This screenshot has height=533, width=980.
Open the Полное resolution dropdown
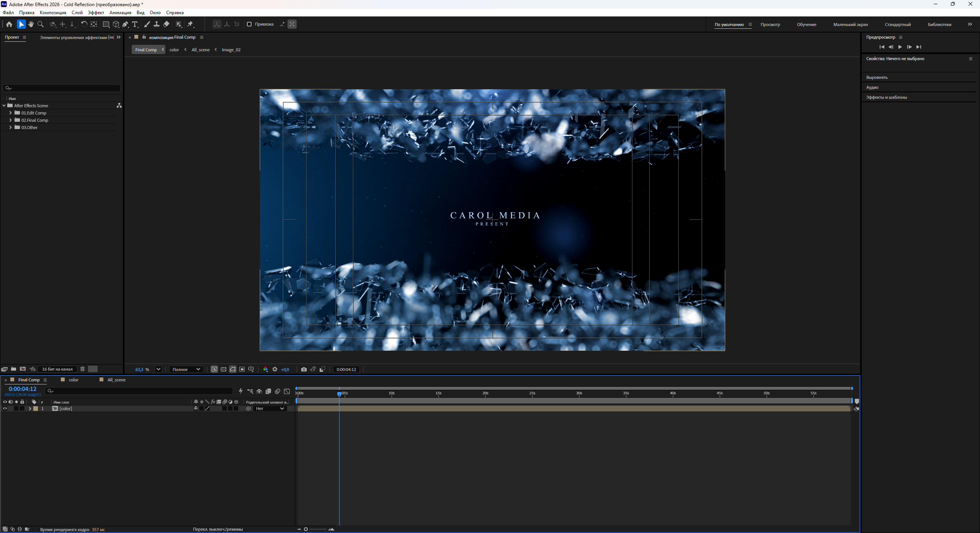(186, 369)
